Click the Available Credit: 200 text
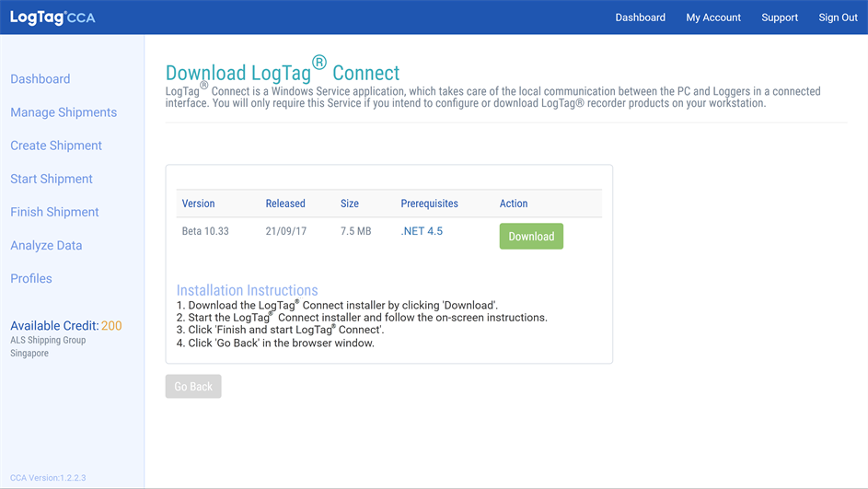This screenshot has height=489, width=868. [66, 326]
